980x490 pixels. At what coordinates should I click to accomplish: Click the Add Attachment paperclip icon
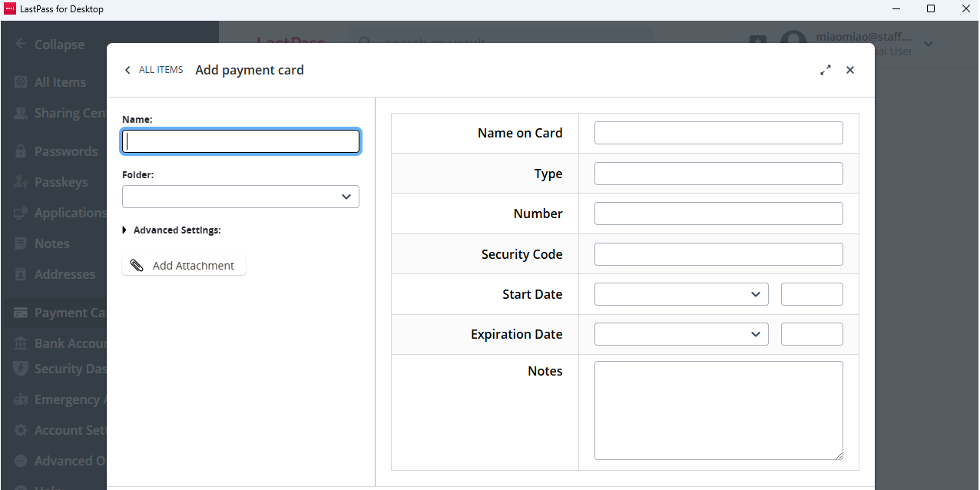[x=137, y=264]
